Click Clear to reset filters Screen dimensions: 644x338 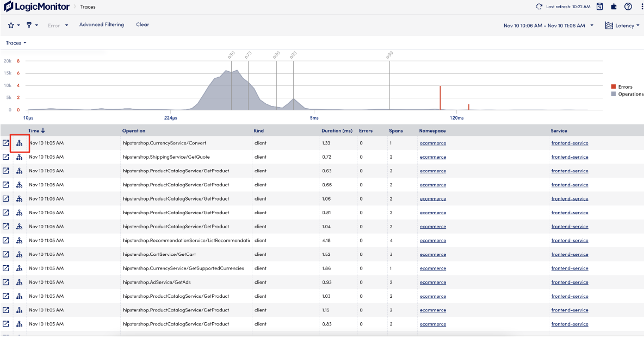[142, 24]
